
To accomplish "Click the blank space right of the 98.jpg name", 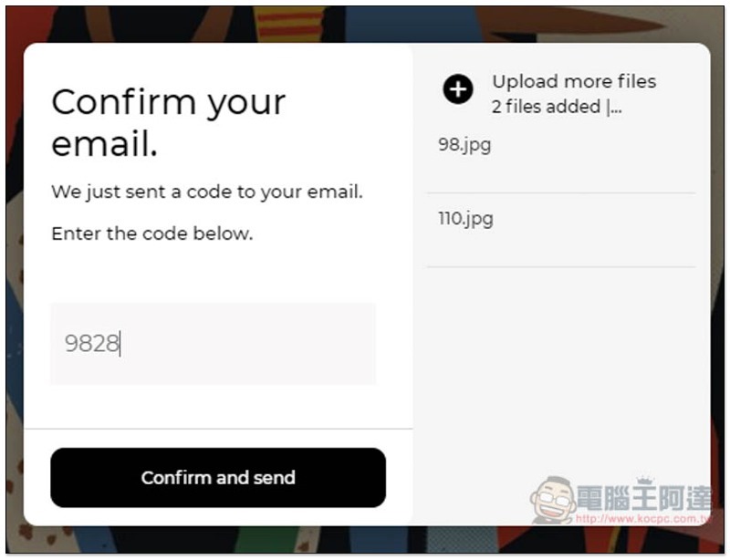I will click(x=594, y=145).
